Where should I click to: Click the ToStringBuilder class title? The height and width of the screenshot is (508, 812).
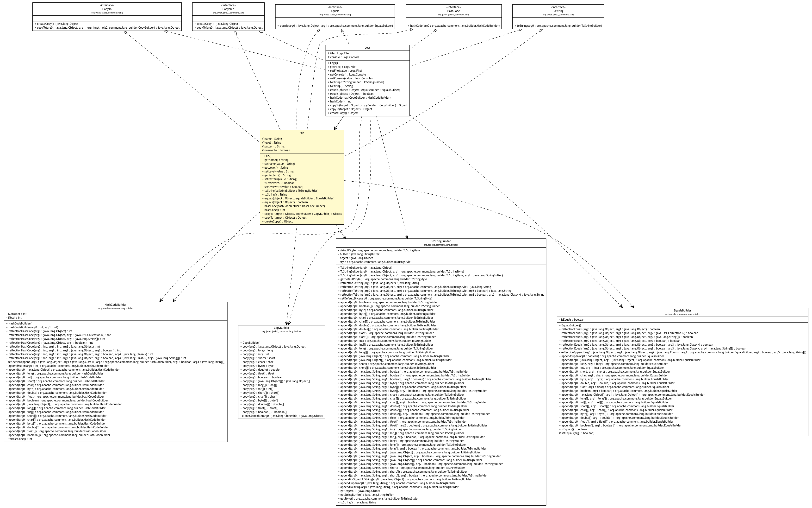point(441,241)
